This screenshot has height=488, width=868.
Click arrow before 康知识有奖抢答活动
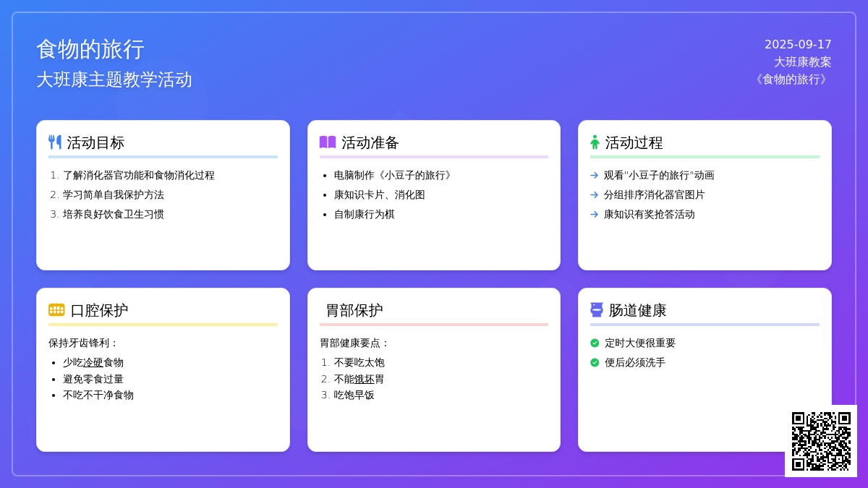pyautogui.click(x=595, y=214)
